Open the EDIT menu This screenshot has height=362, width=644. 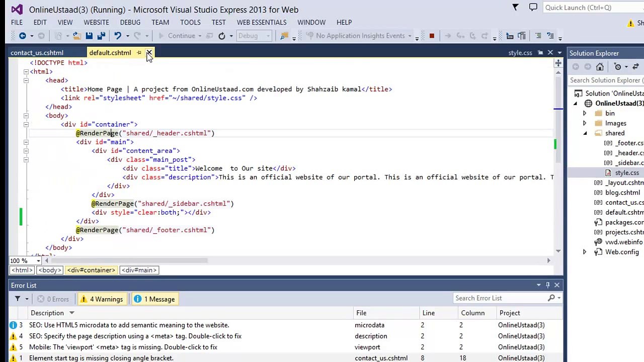[40, 22]
